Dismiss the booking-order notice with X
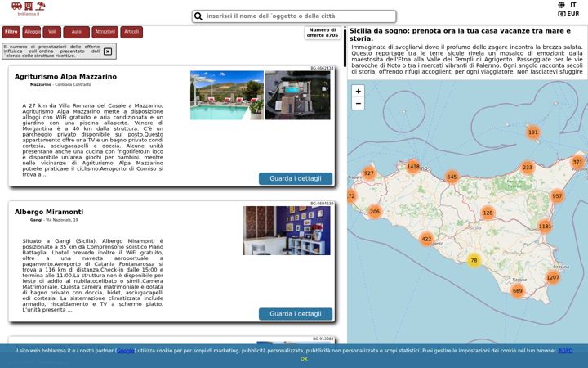588x368 pixels. pyautogui.click(x=108, y=52)
